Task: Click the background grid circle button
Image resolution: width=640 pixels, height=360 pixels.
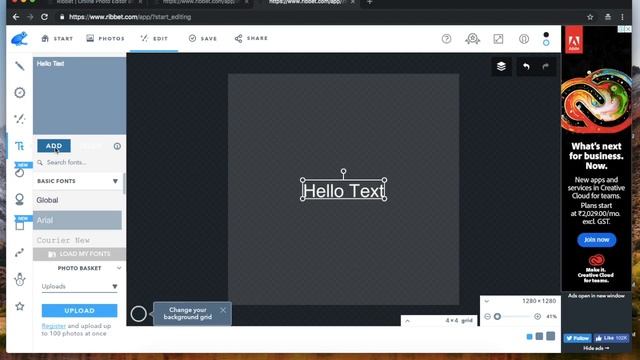Action: tap(138, 313)
